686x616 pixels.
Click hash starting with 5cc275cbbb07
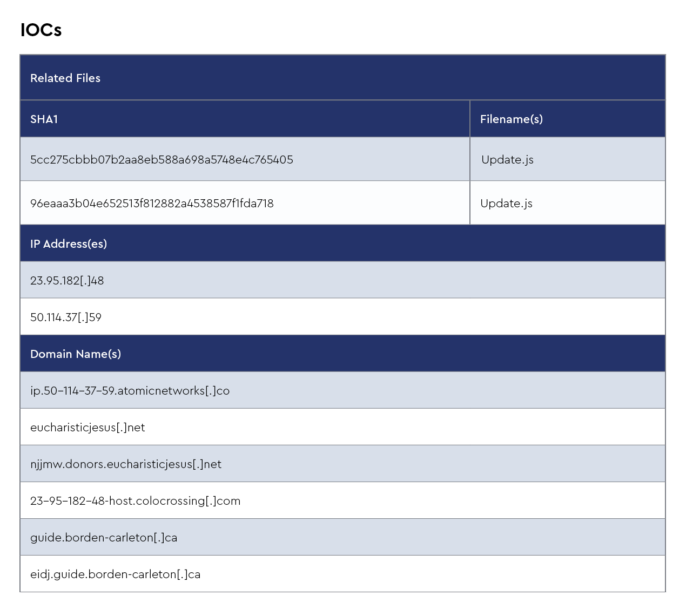click(162, 160)
